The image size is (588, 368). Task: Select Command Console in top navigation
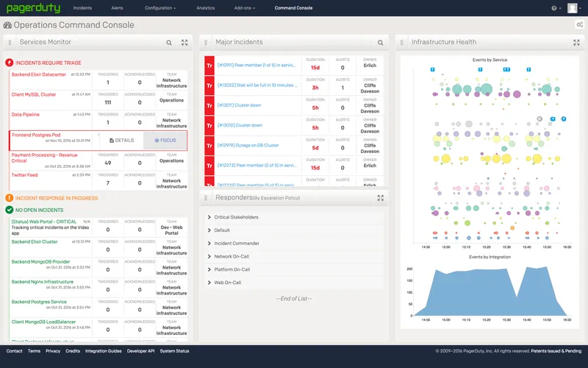[x=293, y=8]
